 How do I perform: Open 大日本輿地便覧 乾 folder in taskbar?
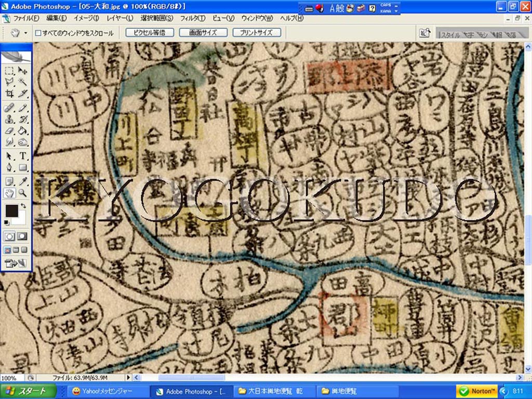click(275, 392)
